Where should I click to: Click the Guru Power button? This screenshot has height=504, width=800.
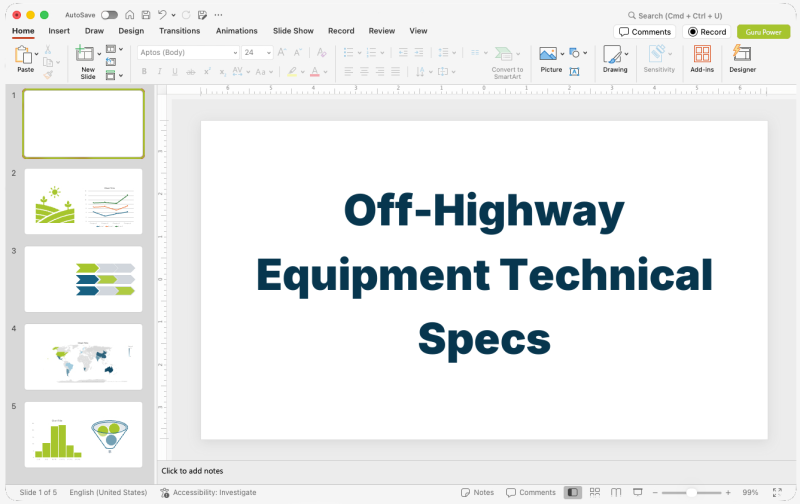tap(764, 32)
